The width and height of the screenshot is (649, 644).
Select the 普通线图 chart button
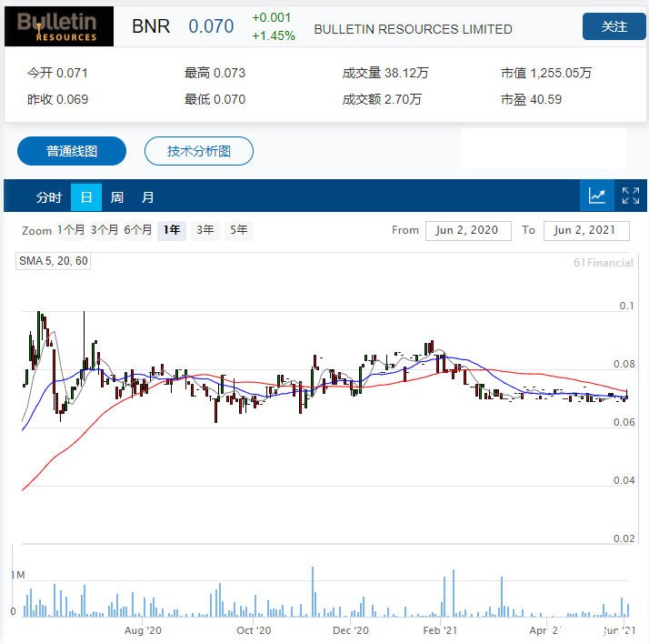[72, 151]
